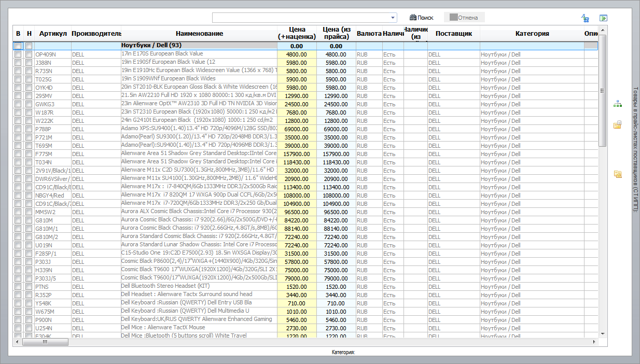Click the Отмена cancel button
640x364 pixels.
pyautogui.click(x=464, y=18)
